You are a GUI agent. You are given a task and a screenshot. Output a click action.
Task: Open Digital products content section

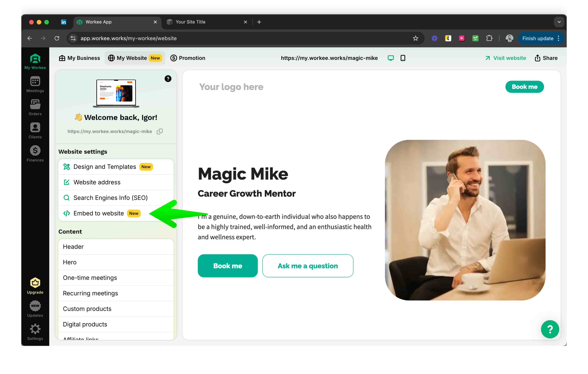pos(116,324)
